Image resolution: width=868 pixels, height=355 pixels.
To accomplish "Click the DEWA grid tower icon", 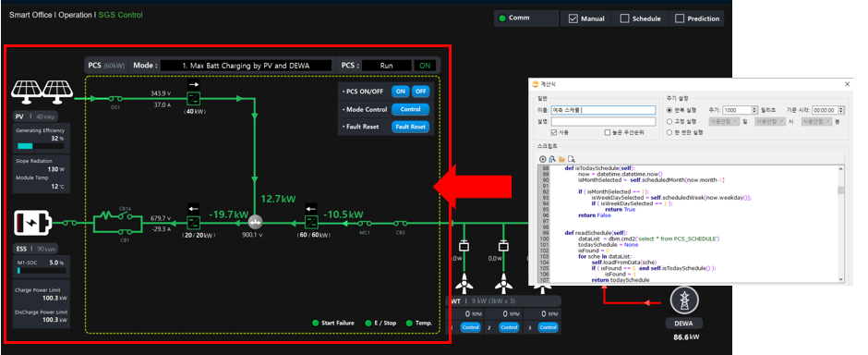I will point(683,301).
